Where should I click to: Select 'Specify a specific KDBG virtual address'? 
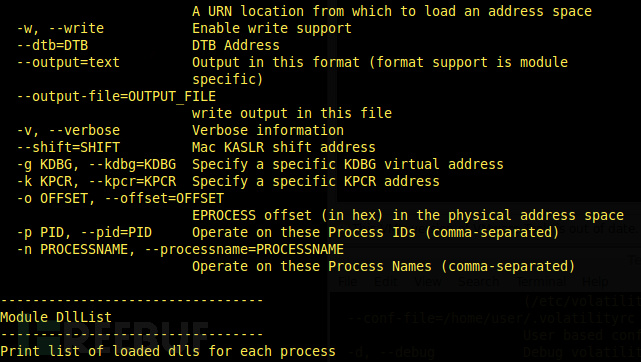tap(347, 165)
